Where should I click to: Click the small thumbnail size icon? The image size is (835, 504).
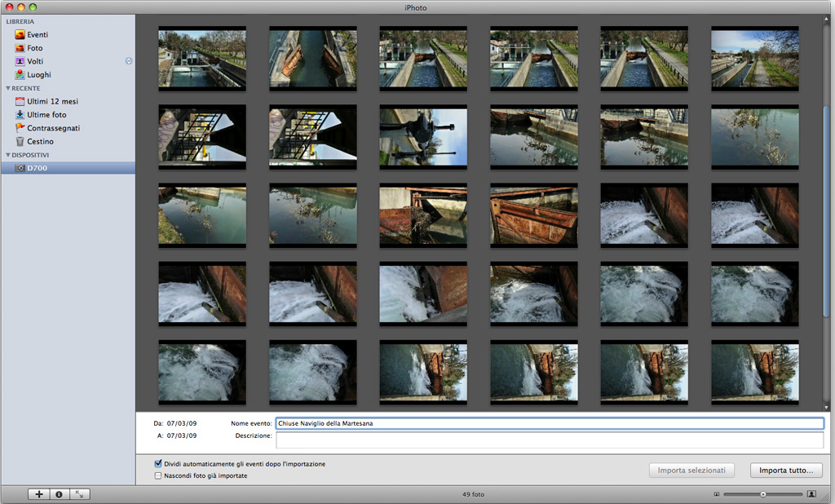pyautogui.click(x=717, y=494)
